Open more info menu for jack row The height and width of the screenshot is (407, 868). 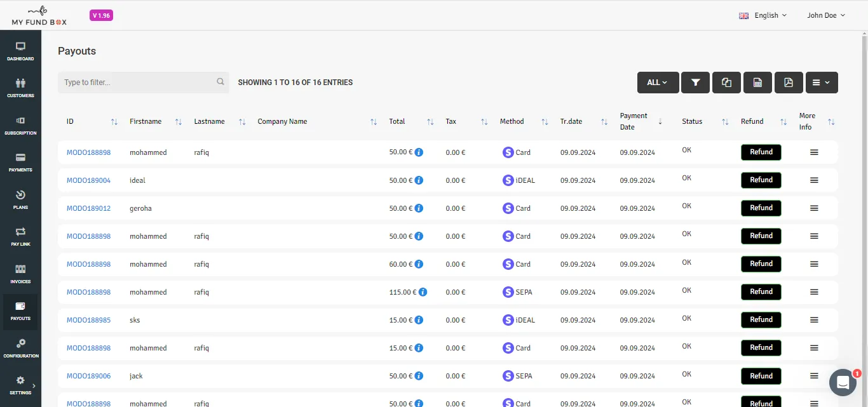tap(814, 376)
